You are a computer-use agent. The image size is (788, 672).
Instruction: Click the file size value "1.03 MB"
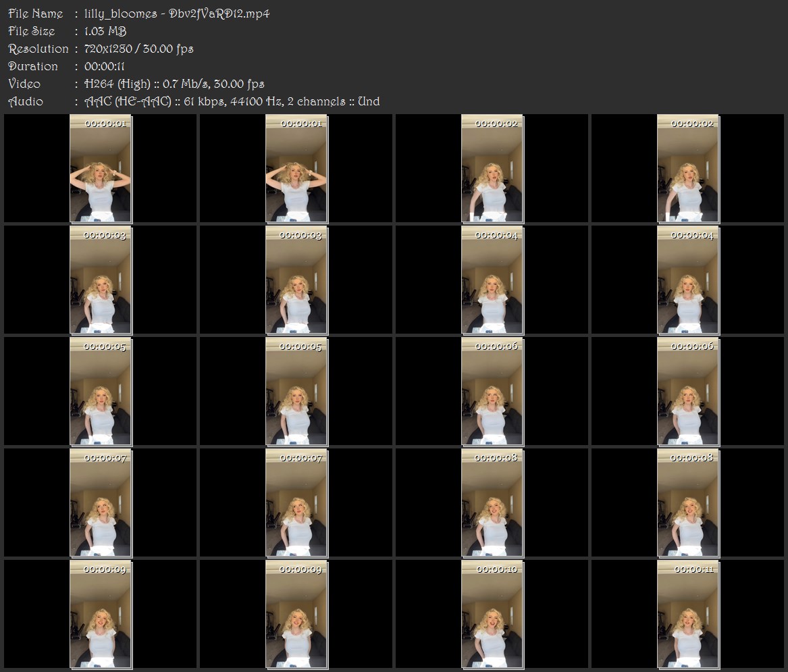tap(105, 31)
